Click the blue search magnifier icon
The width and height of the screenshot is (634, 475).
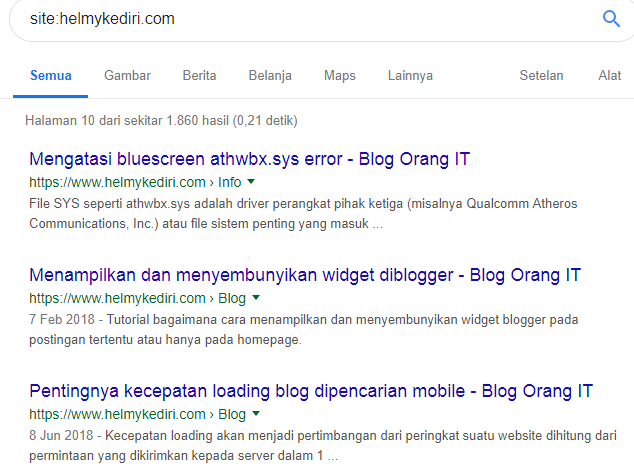pos(611,19)
